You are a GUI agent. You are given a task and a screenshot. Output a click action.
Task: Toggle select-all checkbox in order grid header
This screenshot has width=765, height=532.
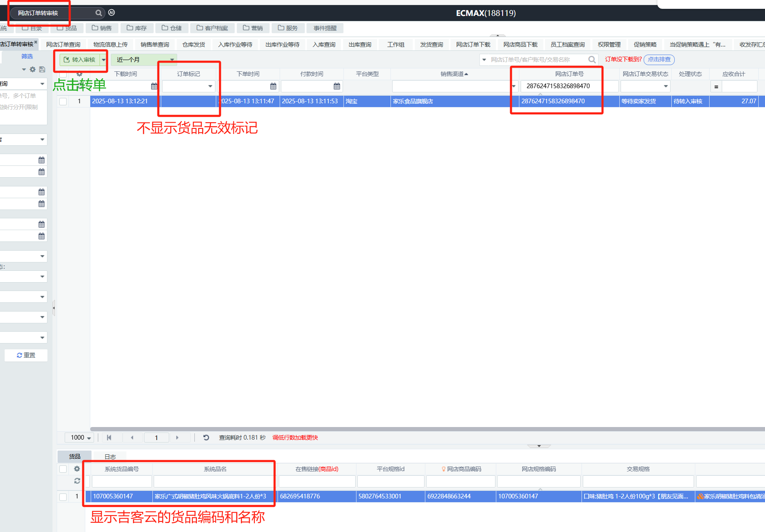click(x=63, y=74)
